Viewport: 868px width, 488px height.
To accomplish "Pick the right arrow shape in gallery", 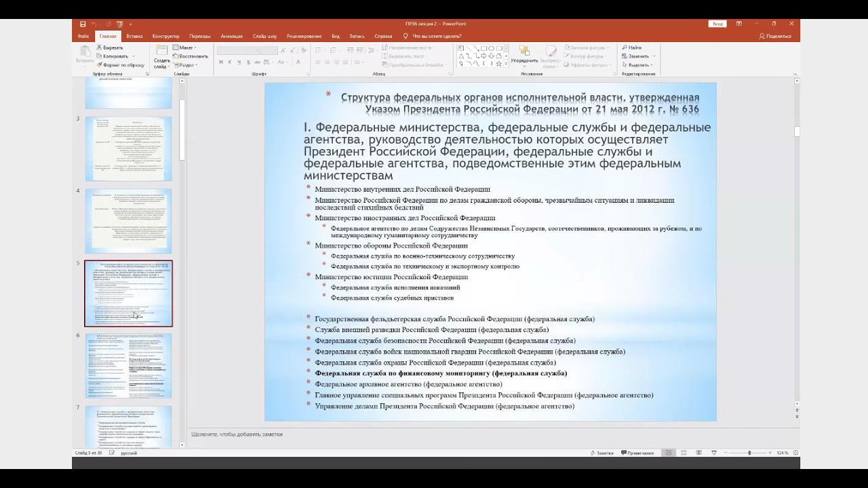I will 484,56.
